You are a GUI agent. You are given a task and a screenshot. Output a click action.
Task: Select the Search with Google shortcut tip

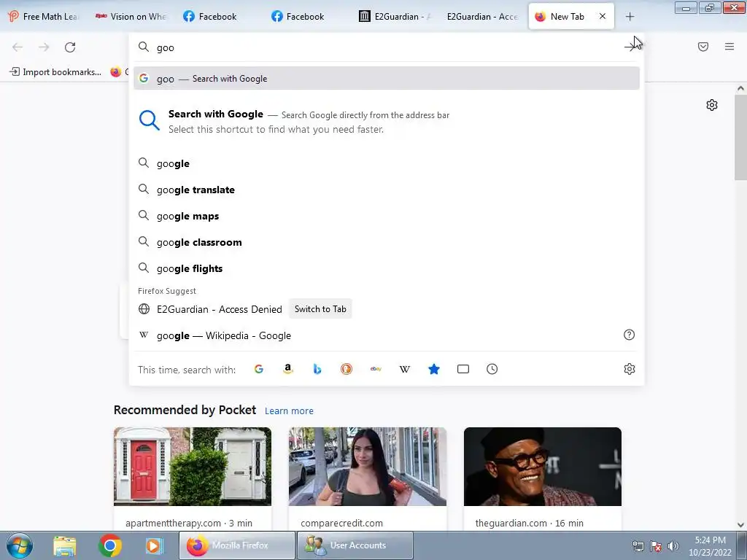[387, 122]
